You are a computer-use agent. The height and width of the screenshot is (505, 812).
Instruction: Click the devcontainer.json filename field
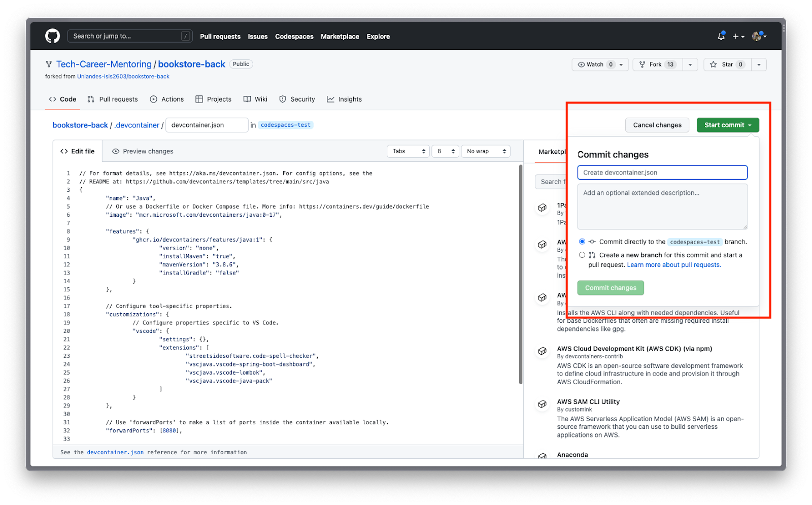207,125
